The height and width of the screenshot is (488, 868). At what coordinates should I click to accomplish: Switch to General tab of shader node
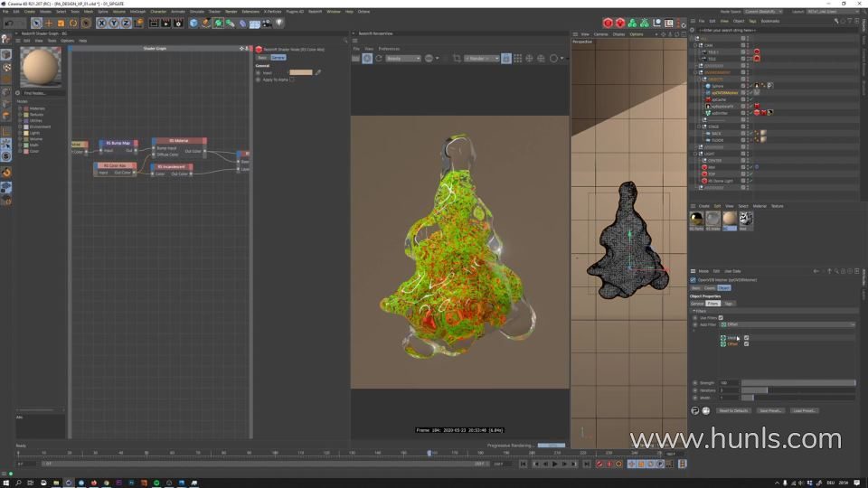tap(278, 58)
